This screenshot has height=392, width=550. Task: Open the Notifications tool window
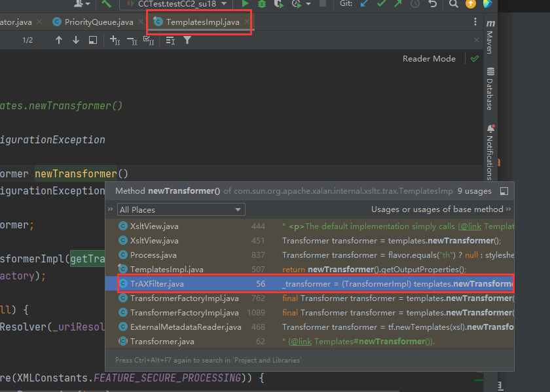(x=490, y=152)
